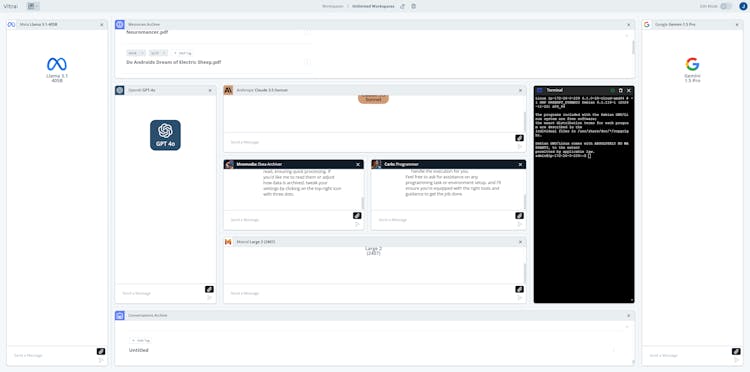Click the share workspace icon in header
750x372 pixels.
pyautogui.click(x=402, y=6)
